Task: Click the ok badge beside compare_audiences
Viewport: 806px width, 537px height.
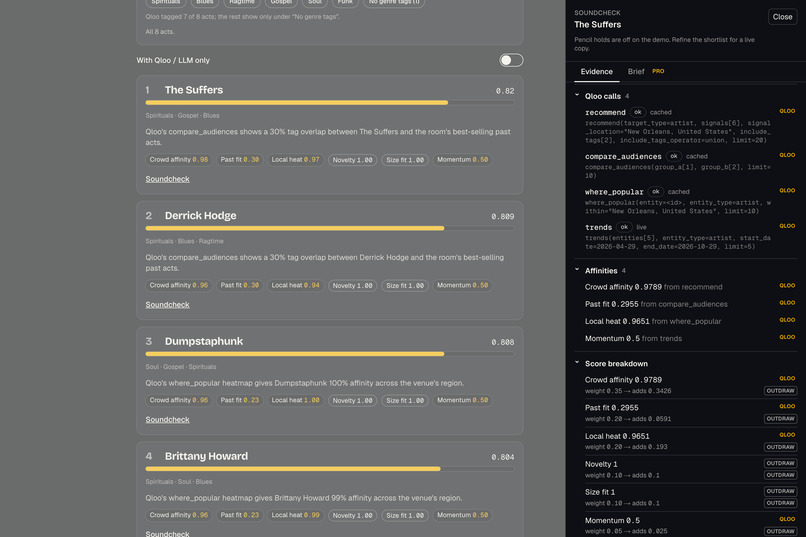Action: [673, 156]
